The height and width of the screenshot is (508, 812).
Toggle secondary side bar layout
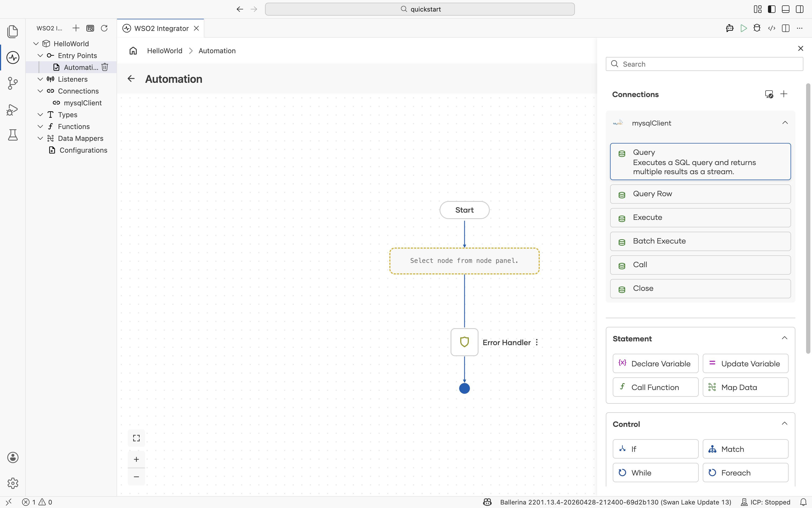coord(800,9)
